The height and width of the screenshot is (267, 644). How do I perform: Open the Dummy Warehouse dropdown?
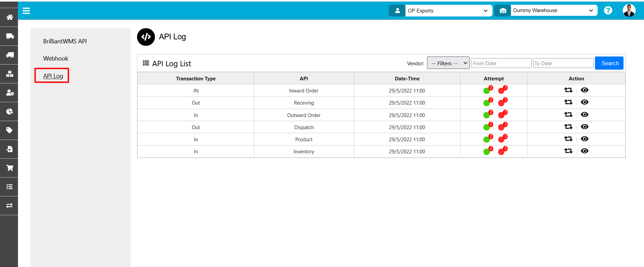(554, 10)
